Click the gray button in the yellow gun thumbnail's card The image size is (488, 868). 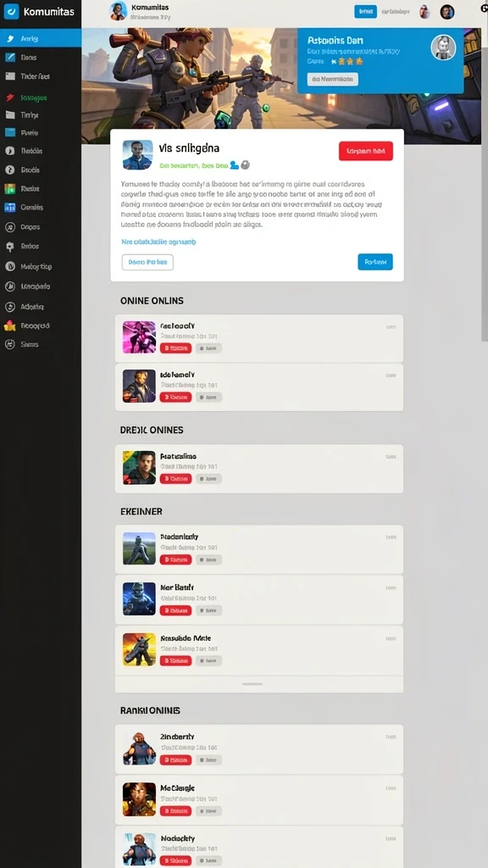[x=208, y=661]
